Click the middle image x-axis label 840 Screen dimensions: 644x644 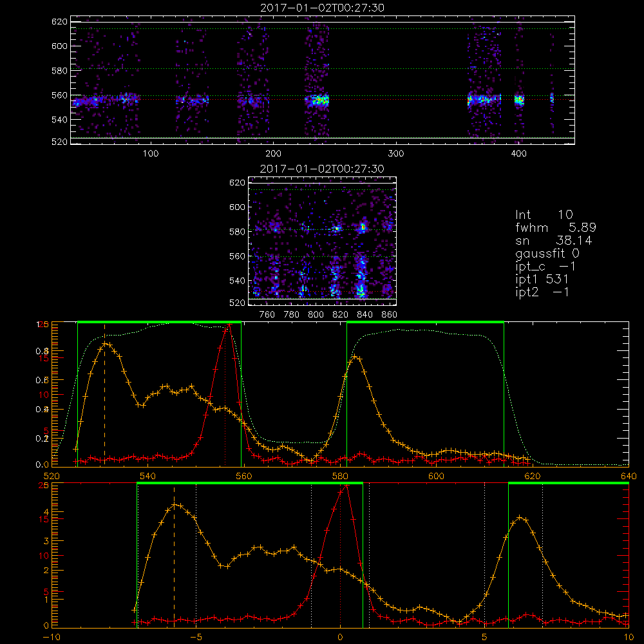(365, 315)
